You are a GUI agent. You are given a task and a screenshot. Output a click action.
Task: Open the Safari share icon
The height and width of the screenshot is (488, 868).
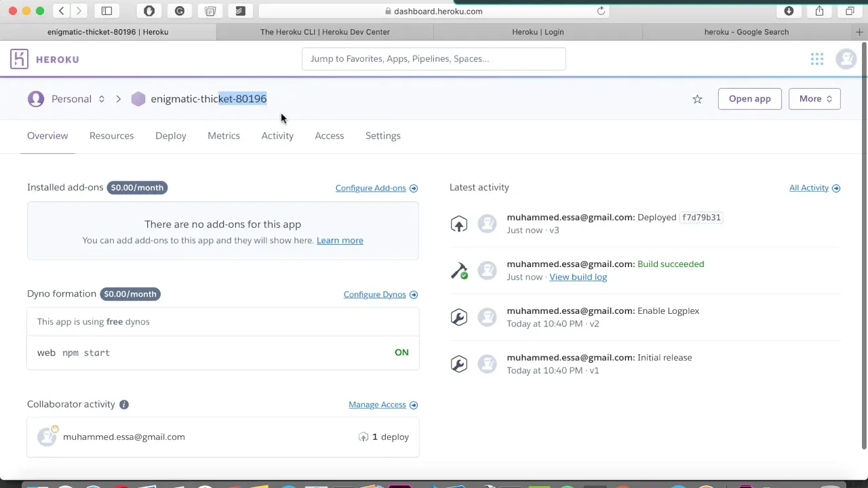point(819,11)
